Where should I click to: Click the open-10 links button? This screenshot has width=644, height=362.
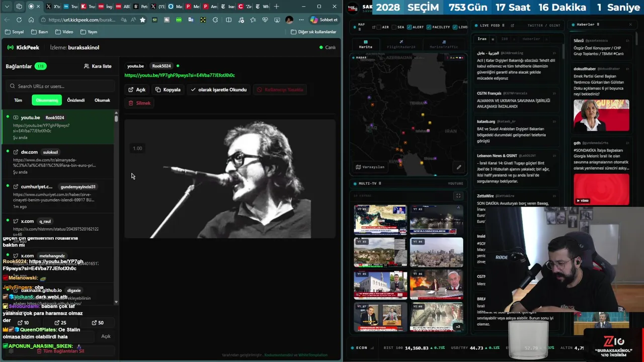click(23, 323)
